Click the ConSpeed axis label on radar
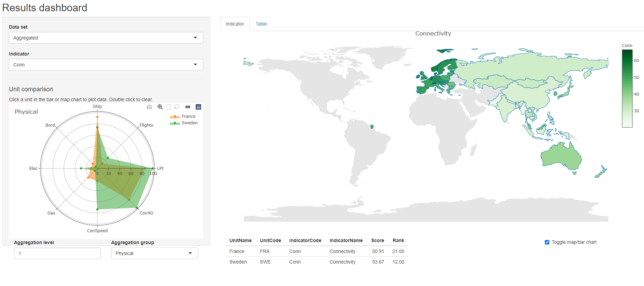 (x=97, y=231)
